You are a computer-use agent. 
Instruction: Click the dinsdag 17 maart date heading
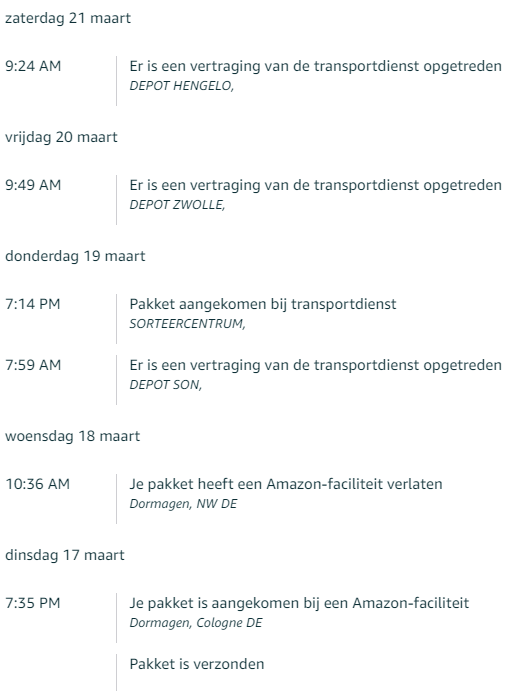click(65, 555)
